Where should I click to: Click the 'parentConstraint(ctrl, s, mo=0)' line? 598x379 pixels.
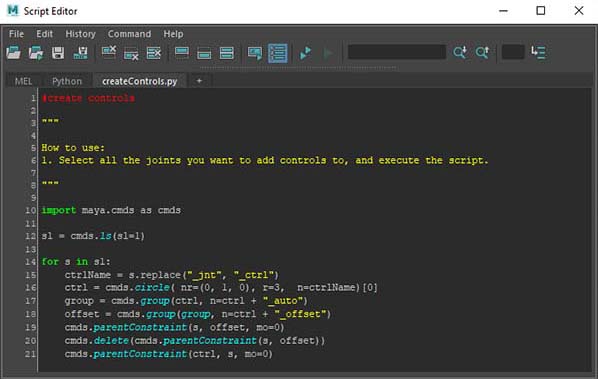pyautogui.click(x=169, y=354)
